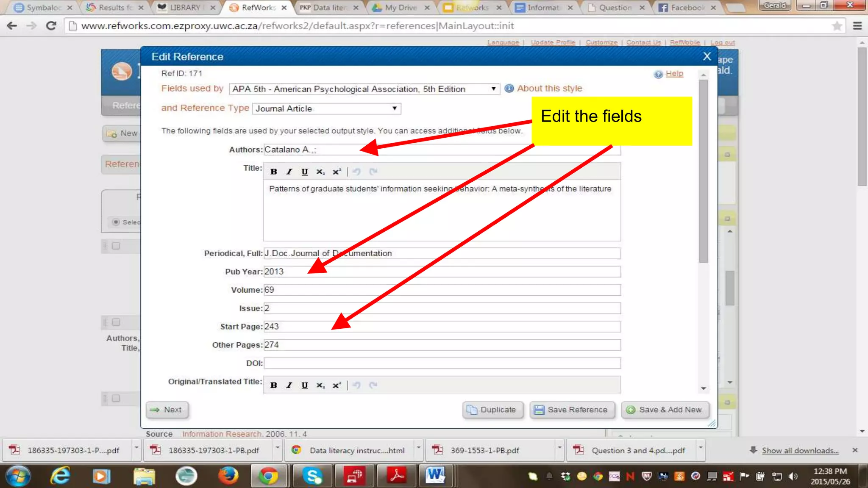Apply Superscript in Title editor toolbar

click(336, 172)
